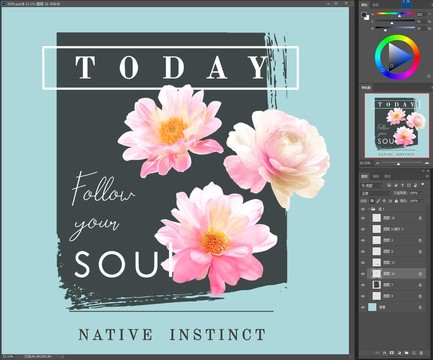Filter layers by smart objects icon
433x360 pixels.
415,185
